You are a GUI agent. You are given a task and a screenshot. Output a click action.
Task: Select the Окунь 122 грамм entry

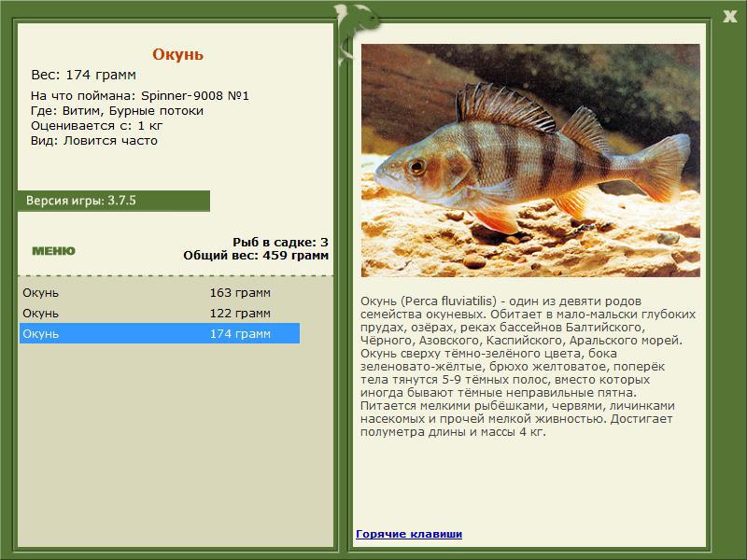click(160, 314)
